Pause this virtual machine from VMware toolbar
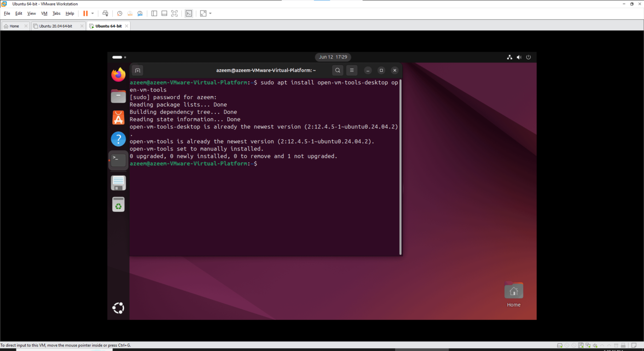Viewport: 644px width, 351px height. pyautogui.click(x=85, y=13)
